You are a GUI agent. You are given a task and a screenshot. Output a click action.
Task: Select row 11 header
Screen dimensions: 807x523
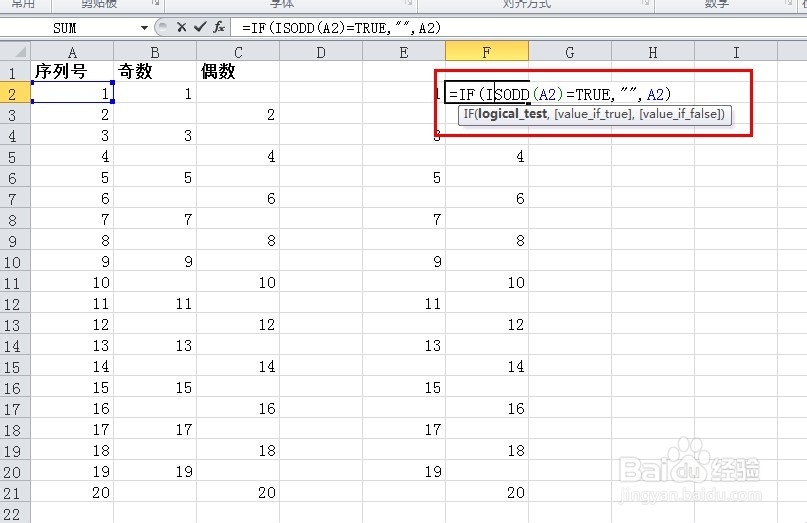[x=15, y=283]
